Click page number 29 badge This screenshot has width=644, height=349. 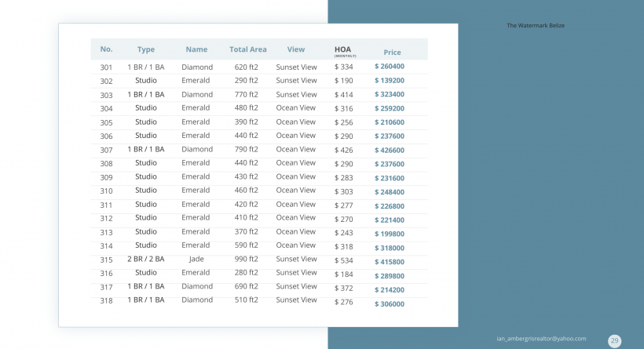(614, 340)
